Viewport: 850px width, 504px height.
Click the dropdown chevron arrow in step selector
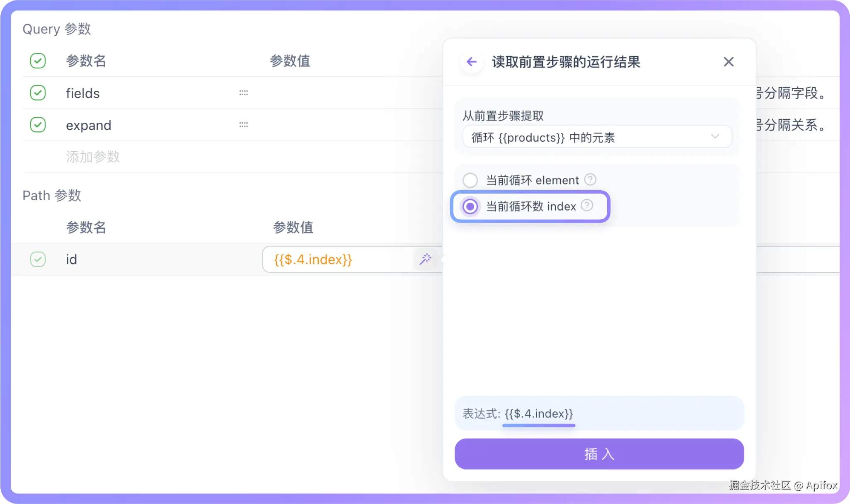714,136
